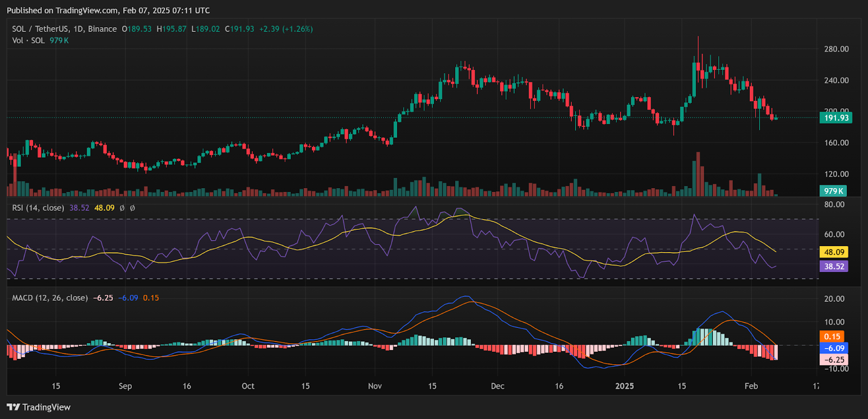868x419 pixels.
Task: Click the −10.00 level on the MACD axis
Action: 835,369
